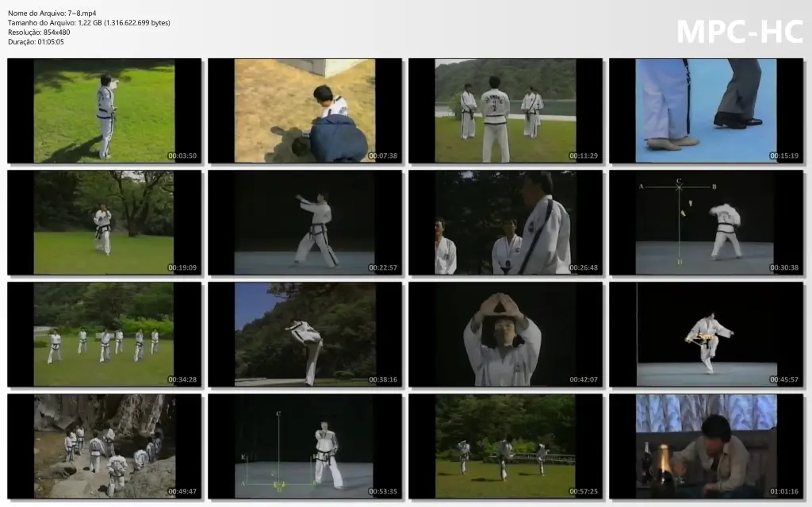Select the last frame at 01:01:16
The image size is (812, 507).
(707, 447)
